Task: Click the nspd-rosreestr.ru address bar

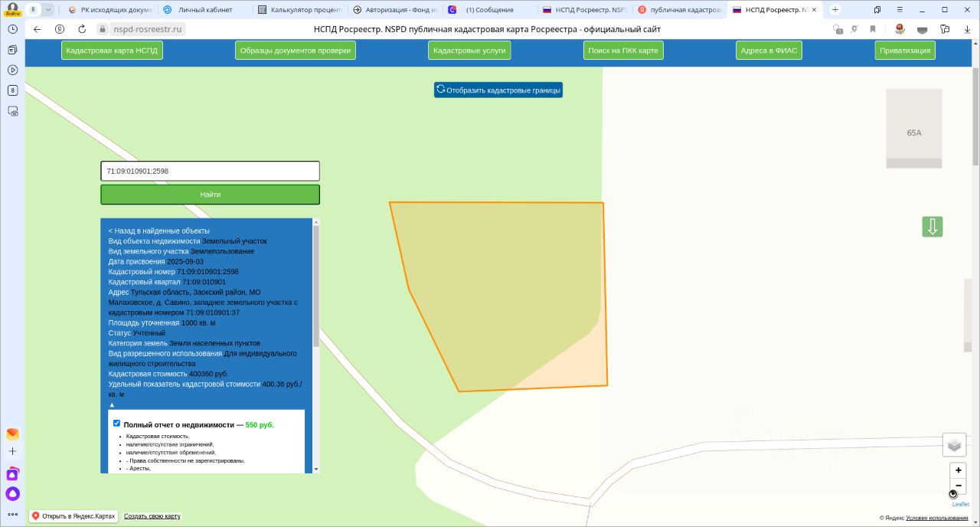Action: coord(148,29)
